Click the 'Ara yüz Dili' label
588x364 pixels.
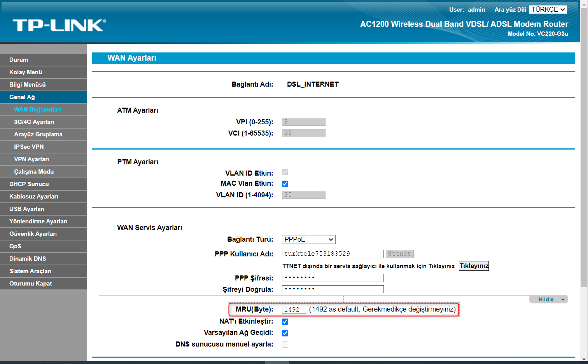click(x=510, y=10)
